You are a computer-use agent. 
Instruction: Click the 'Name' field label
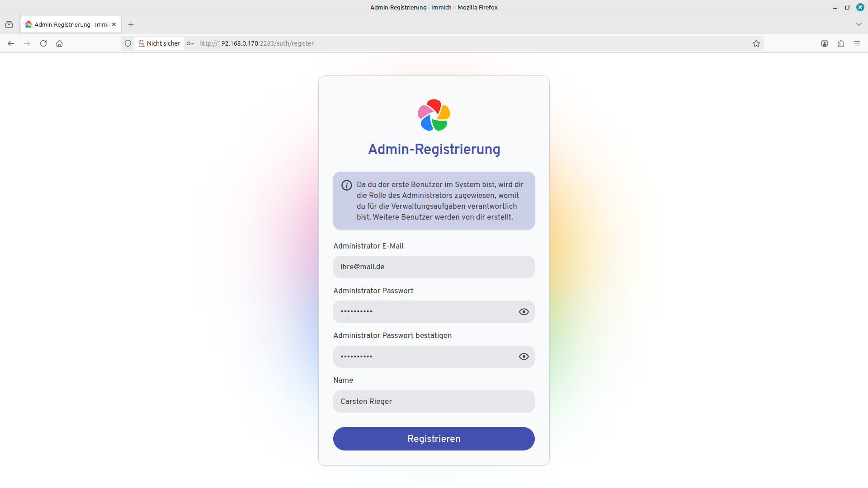click(343, 380)
